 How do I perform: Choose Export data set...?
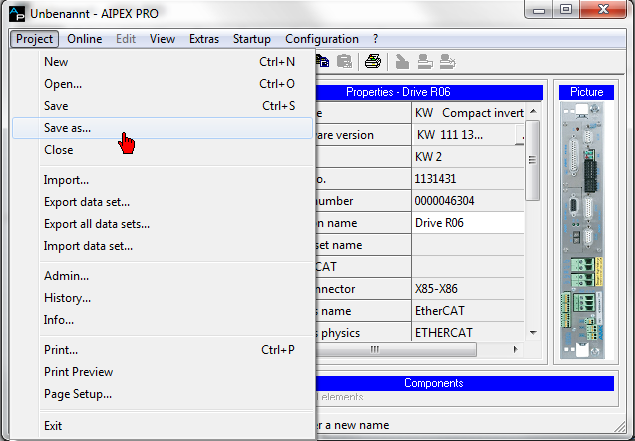163,202
